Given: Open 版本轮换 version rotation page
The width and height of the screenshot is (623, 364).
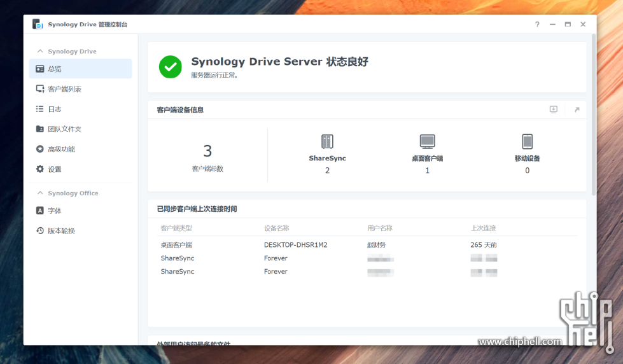Looking at the screenshot, I should (80, 230).
